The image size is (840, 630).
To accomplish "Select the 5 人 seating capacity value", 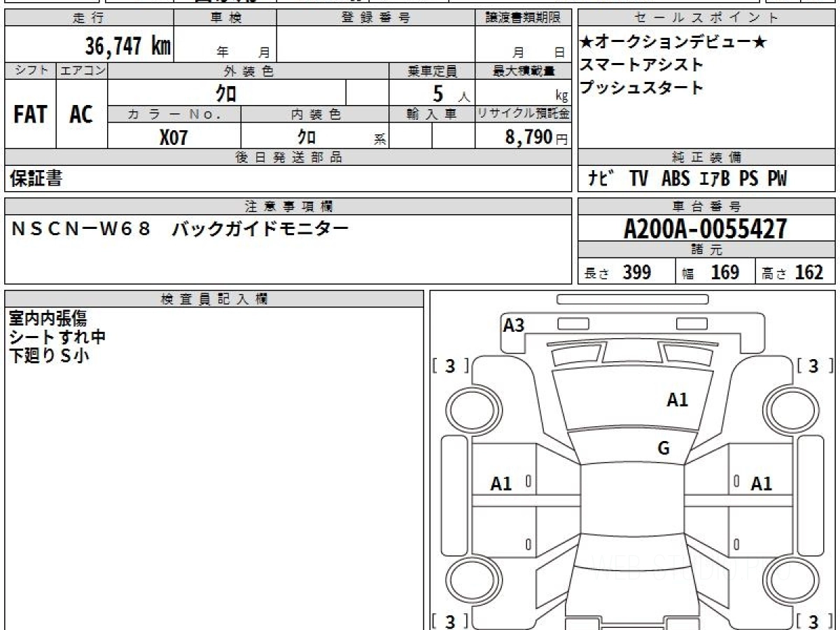I will (451, 93).
